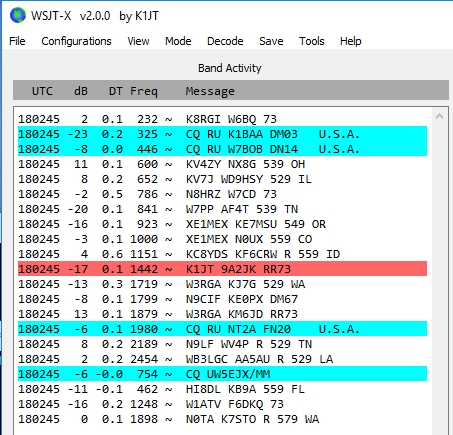Screen dimensions: 453x435
Task: Open the Configurations menu
Action: pos(76,41)
